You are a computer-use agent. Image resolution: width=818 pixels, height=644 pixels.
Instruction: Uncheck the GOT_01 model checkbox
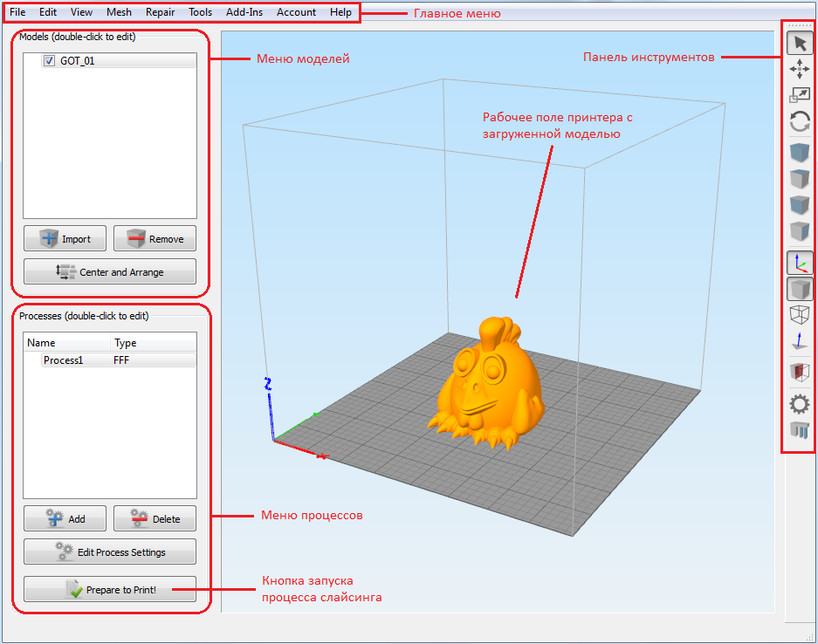[x=49, y=61]
